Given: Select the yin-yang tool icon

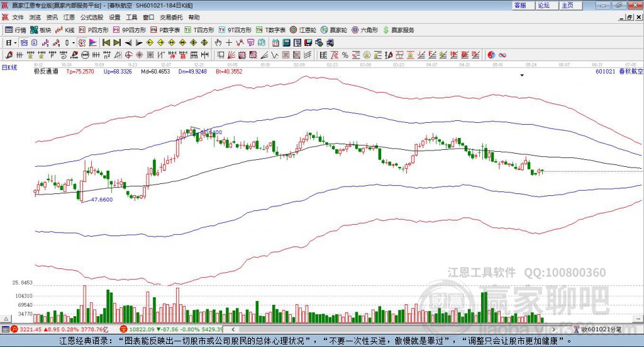Looking at the screenshot, I should 491,55.
